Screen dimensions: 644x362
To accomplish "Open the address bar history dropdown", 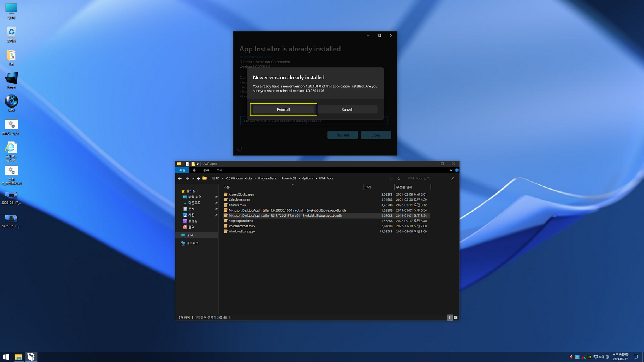I will (x=391, y=179).
